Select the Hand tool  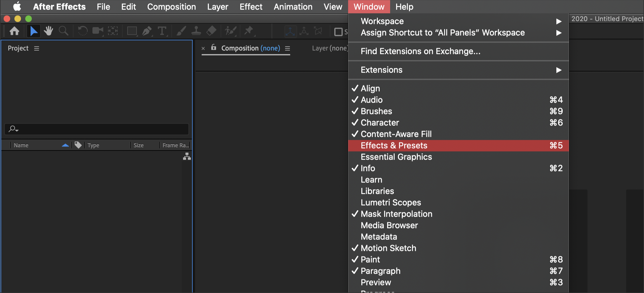click(48, 31)
